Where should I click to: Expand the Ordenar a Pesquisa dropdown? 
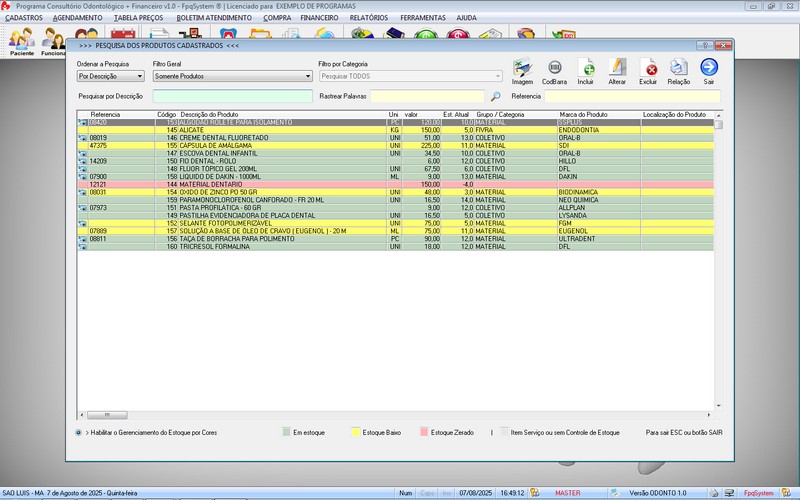pos(140,76)
